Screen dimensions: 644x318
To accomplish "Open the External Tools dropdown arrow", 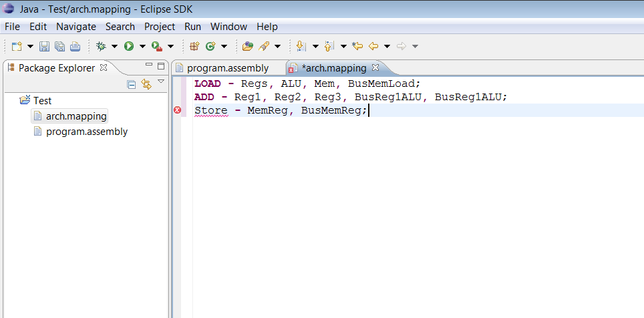I will point(170,46).
